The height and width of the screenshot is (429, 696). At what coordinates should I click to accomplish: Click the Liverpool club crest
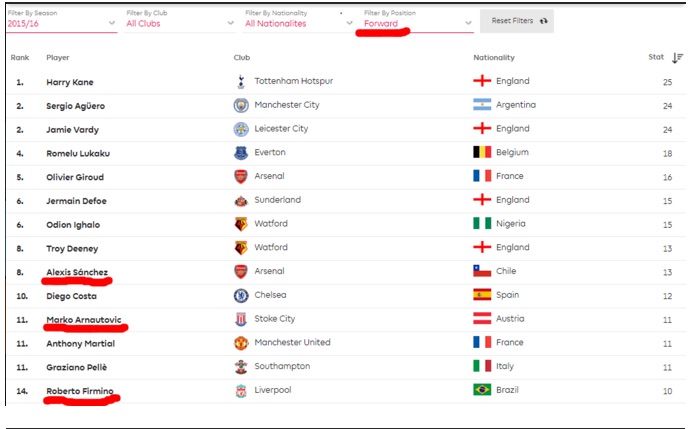point(241,391)
